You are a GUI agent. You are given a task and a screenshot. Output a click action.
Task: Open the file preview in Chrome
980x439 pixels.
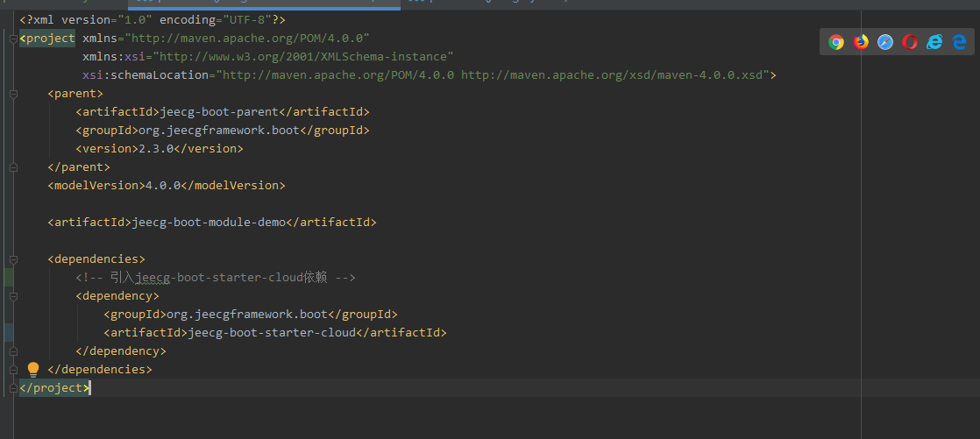[835, 42]
